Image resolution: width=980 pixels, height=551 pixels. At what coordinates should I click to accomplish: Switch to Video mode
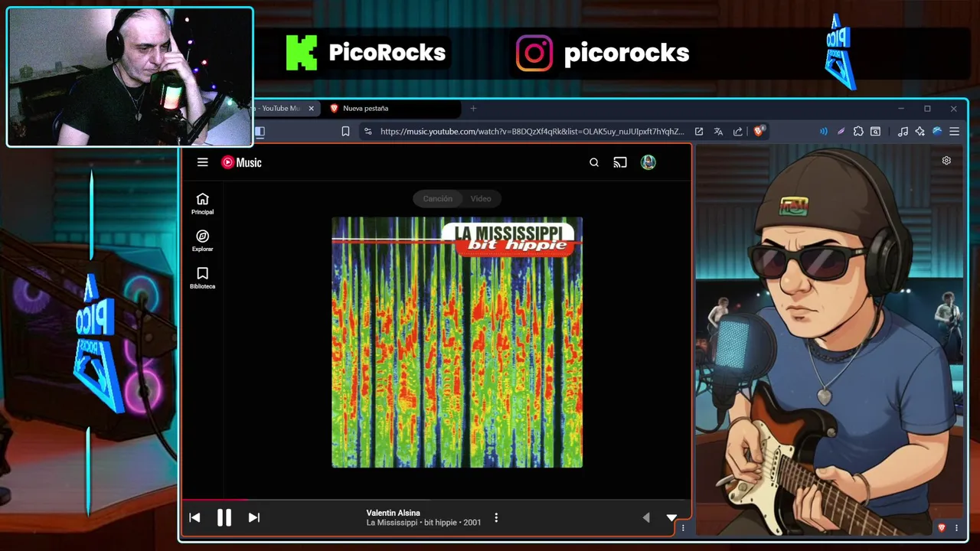tap(481, 198)
